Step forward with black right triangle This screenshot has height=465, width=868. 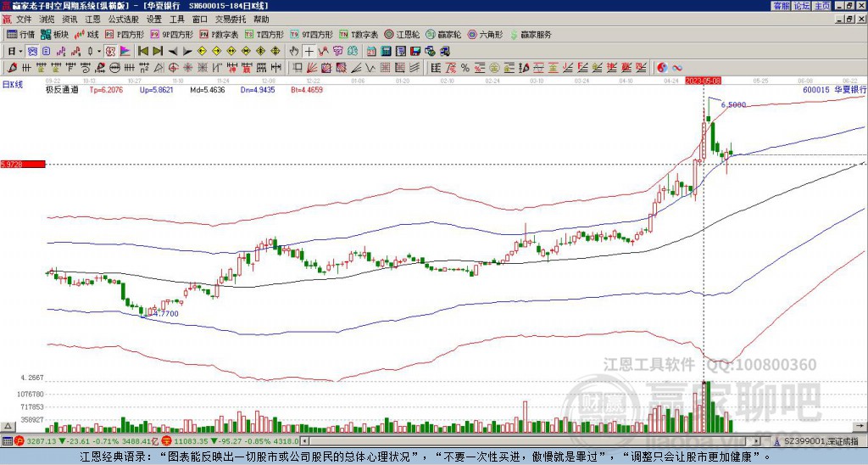[x=187, y=51]
